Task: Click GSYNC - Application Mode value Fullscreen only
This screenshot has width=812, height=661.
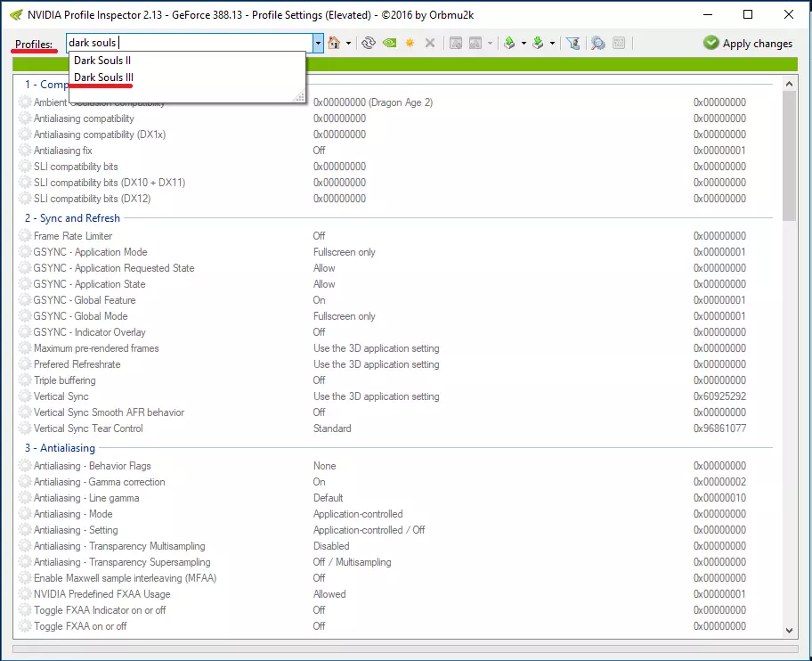Action: (x=345, y=252)
